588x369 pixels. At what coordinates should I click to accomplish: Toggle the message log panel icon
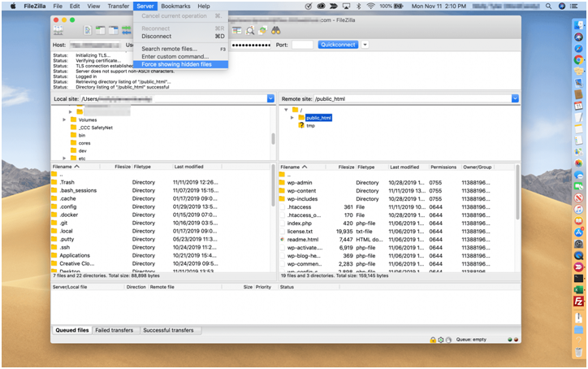click(86, 30)
